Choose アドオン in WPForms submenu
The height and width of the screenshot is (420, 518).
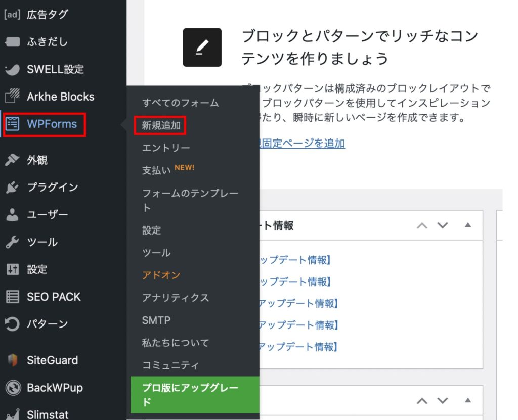coord(161,275)
